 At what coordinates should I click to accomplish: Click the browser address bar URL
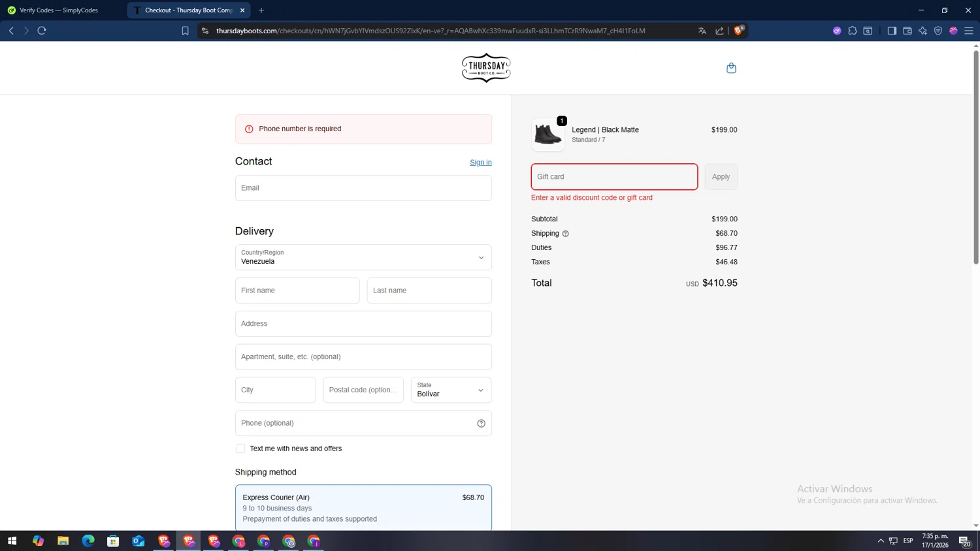pyautogui.click(x=431, y=31)
